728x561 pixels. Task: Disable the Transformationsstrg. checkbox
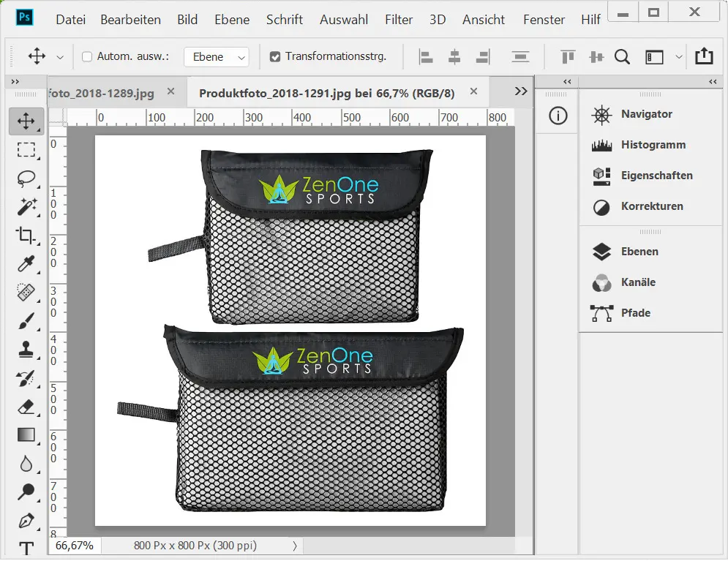tap(275, 57)
